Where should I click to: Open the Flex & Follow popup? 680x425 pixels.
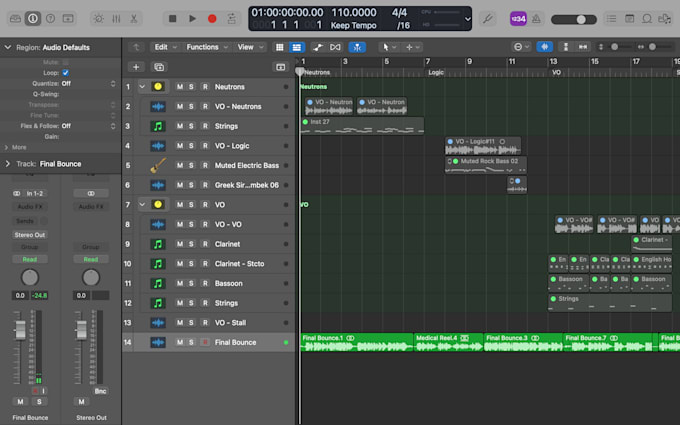tap(89, 126)
